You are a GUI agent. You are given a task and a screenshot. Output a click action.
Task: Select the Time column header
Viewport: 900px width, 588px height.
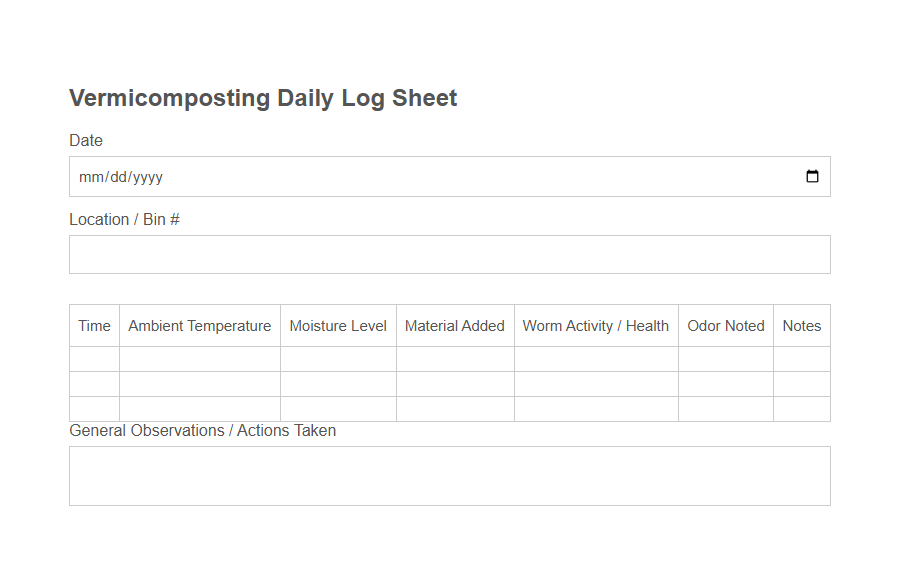point(93,325)
